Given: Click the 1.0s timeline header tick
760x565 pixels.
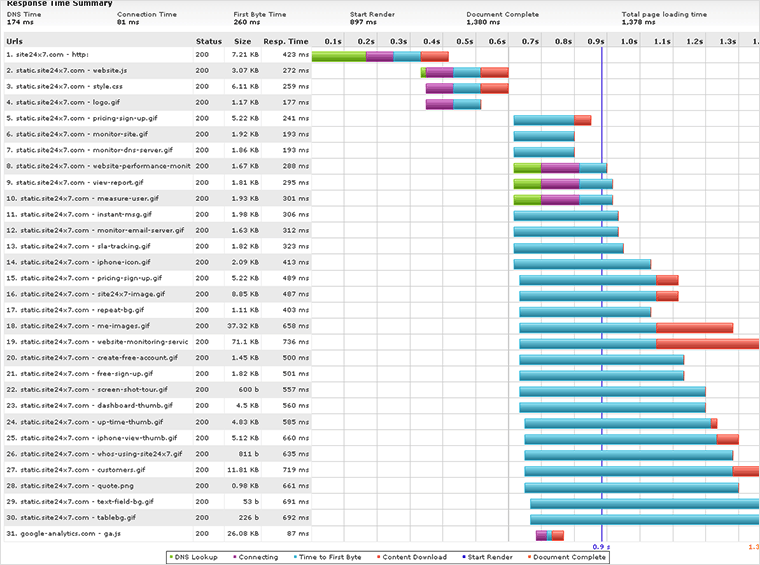Looking at the screenshot, I should tap(628, 41).
